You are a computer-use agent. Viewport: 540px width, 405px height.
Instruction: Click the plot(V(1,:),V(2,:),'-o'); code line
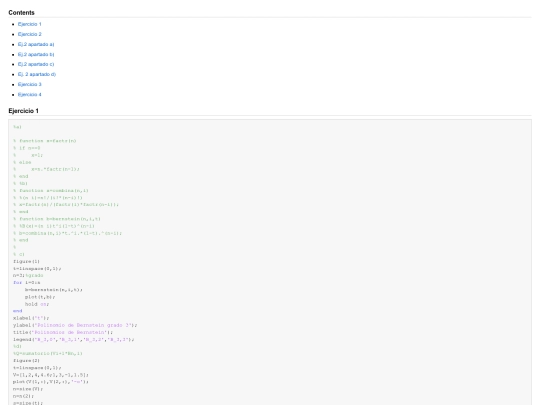[x=51, y=382]
